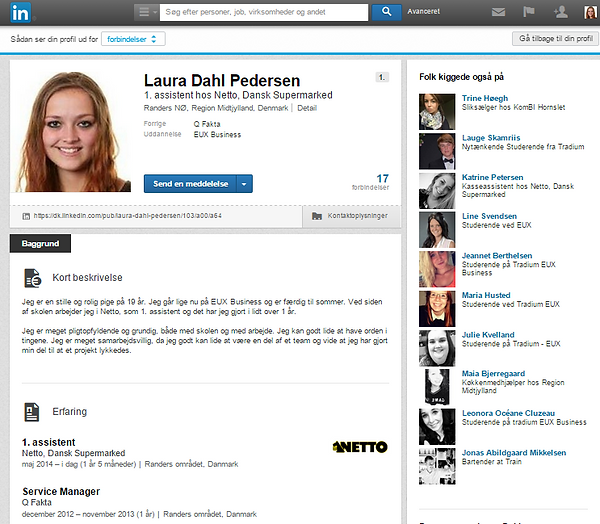The width and height of the screenshot is (600, 524).
Task: Open Jonas Abildgaard Mikkelsen's profile link
Action: [x=514, y=453]
